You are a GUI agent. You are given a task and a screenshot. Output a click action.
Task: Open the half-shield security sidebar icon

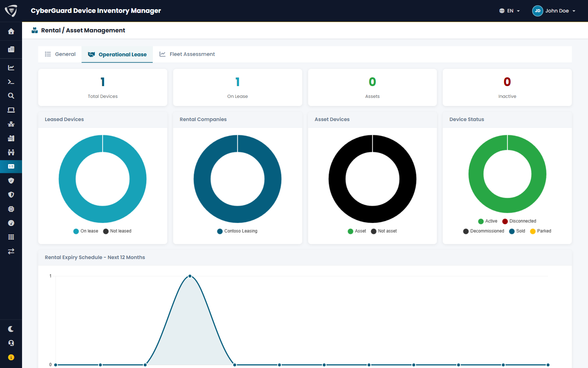11,195
